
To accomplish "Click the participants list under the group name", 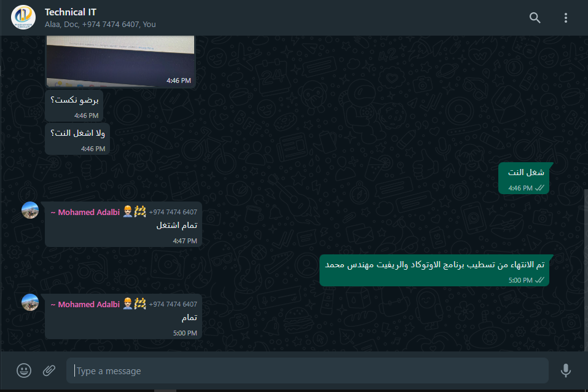I will click(x=100, y=25).
